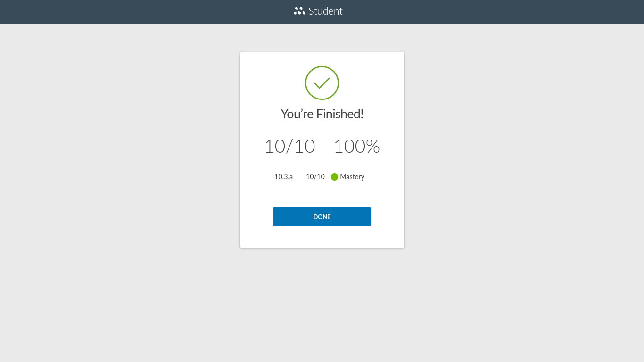
Task: Click the green Mastery status dot
Action: [335, 177]
